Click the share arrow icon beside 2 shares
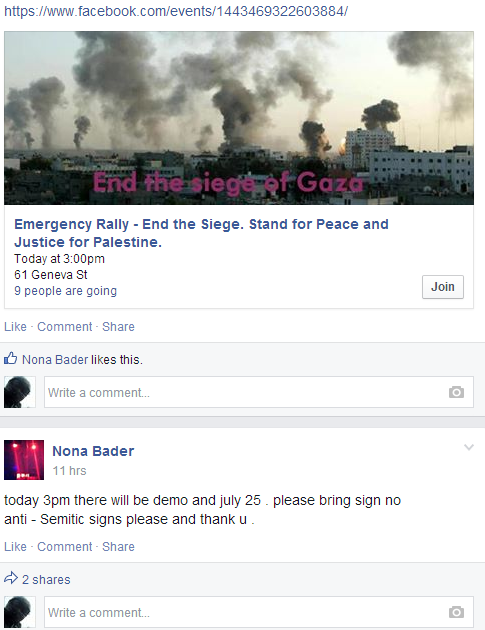The image size is (485, 630). click(11, 578)
